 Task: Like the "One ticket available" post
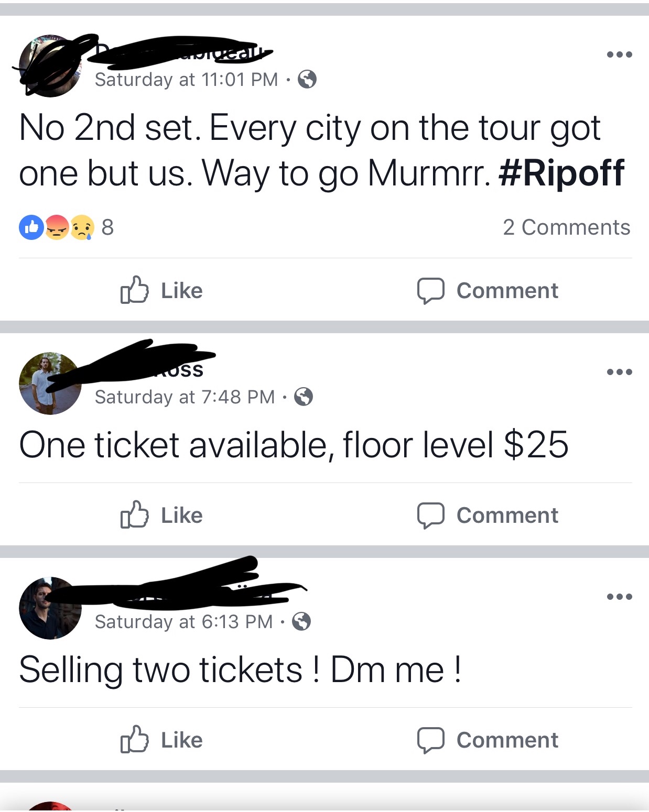161,515
